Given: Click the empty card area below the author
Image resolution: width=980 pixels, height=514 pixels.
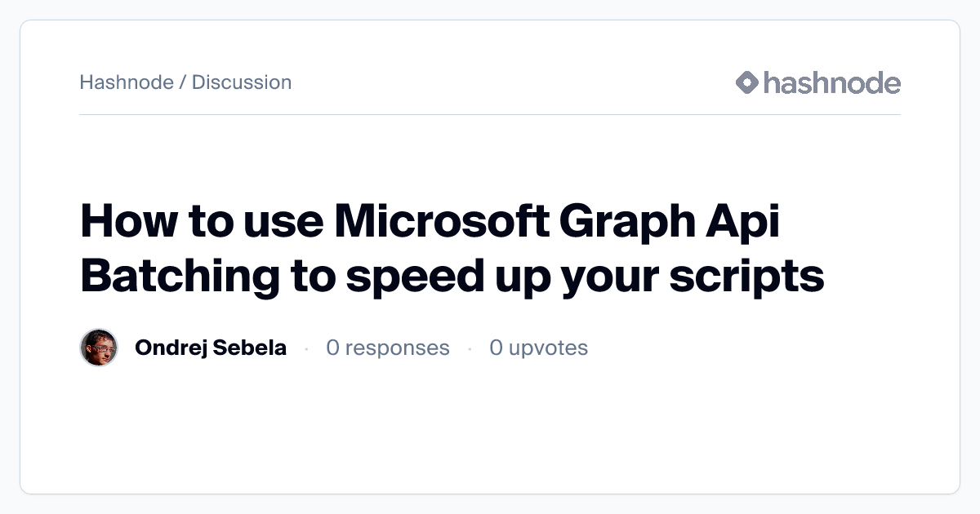Looking at the screenshot, I should (x=490, y=432).
